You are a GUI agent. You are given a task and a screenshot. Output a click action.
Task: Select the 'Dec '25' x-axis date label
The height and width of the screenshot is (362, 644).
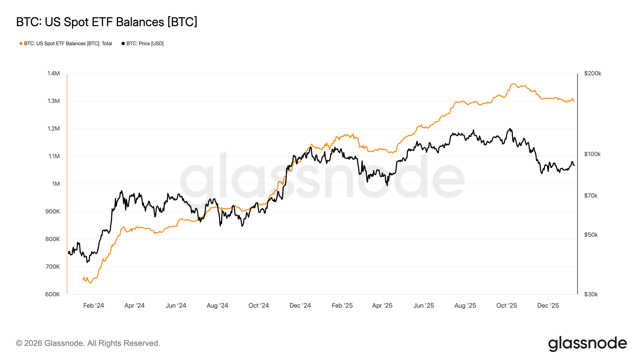pos(548,305)
